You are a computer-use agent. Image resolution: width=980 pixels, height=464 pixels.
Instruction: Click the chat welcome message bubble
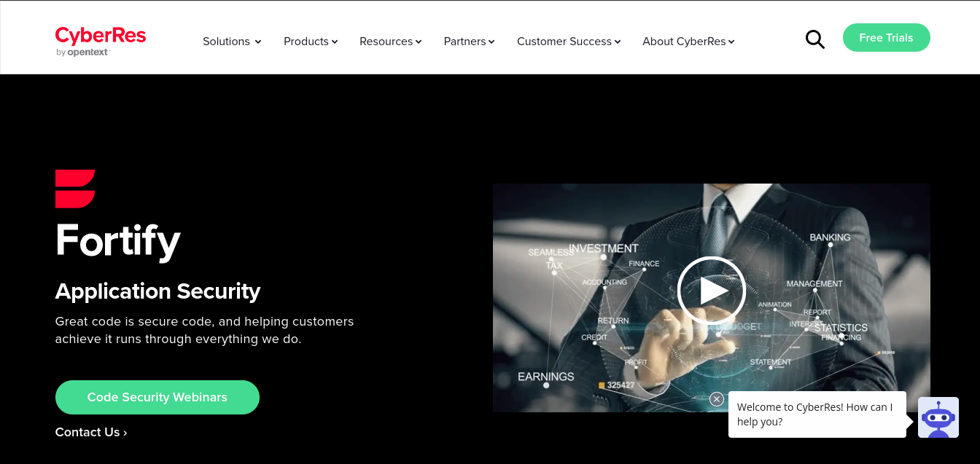click(x=817, y=414)
